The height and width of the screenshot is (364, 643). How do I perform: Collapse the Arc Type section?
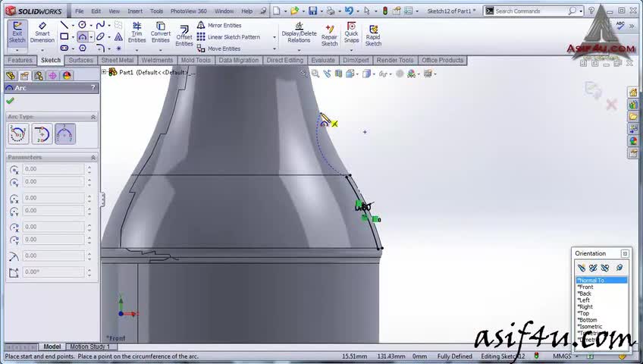tap(93, 117)
